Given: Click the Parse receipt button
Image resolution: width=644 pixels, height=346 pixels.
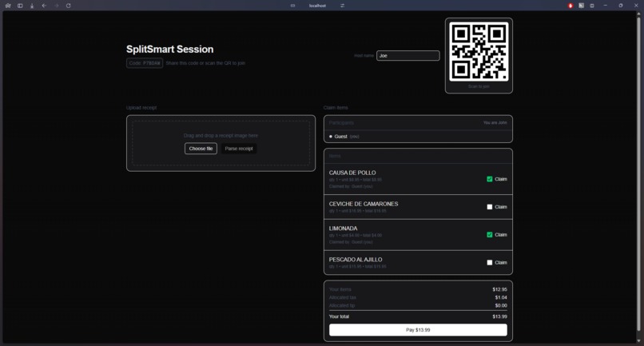Looking at the screenshot, I should click(239, 149).
